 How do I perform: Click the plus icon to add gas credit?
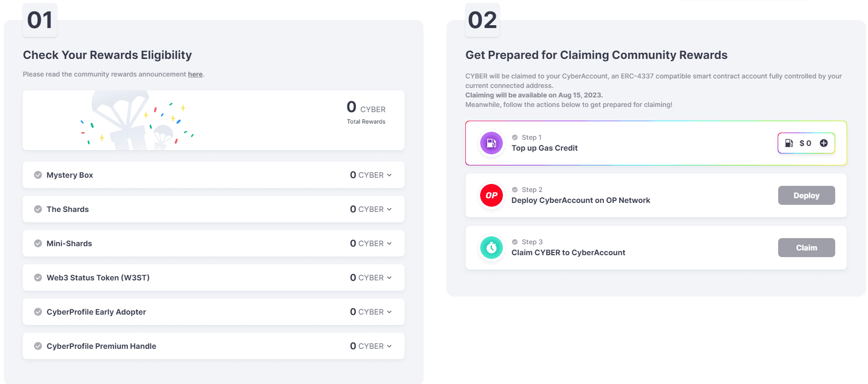click(x=824, y=143)
